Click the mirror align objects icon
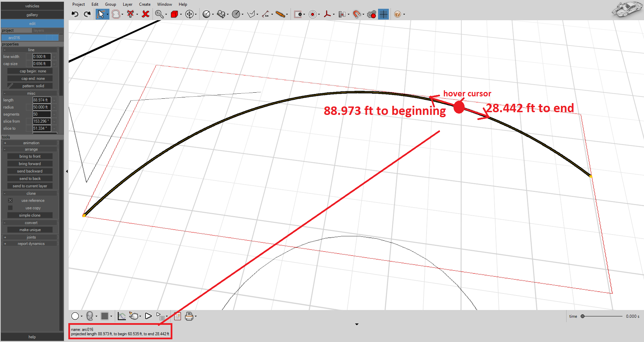The width and height of the screenshot is (644, 342). [x=342, y=14]
